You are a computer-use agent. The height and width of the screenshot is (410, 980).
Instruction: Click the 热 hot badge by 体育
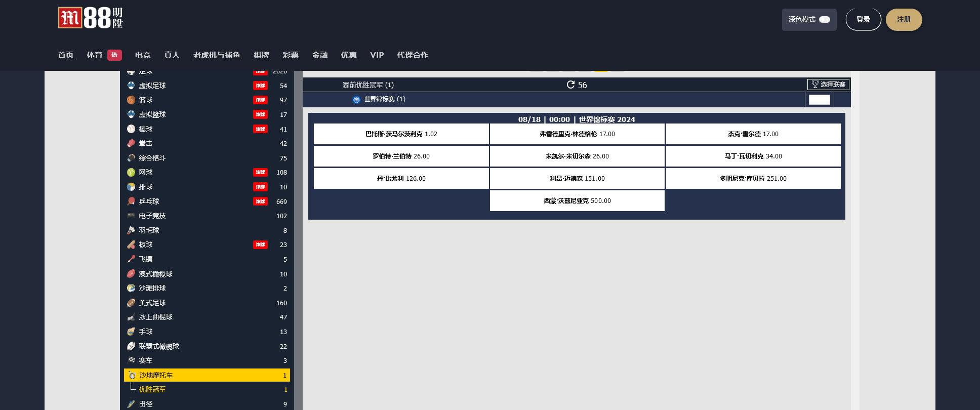114,55
